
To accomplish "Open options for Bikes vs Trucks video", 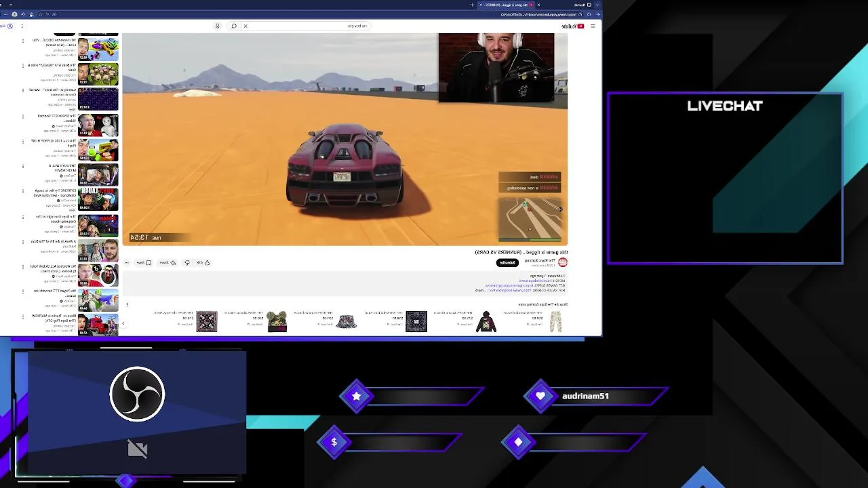I will (22, 317).
